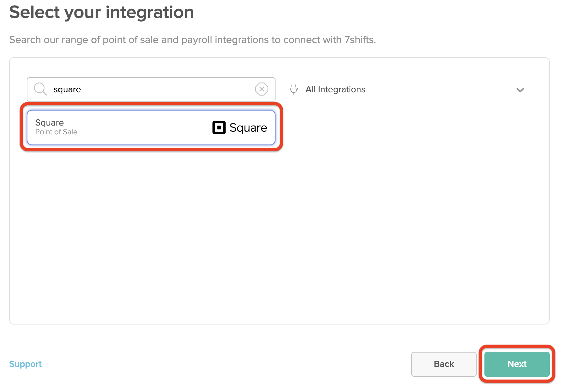
Task: Clear the search field with the X icon
Action: pos(262,89)
